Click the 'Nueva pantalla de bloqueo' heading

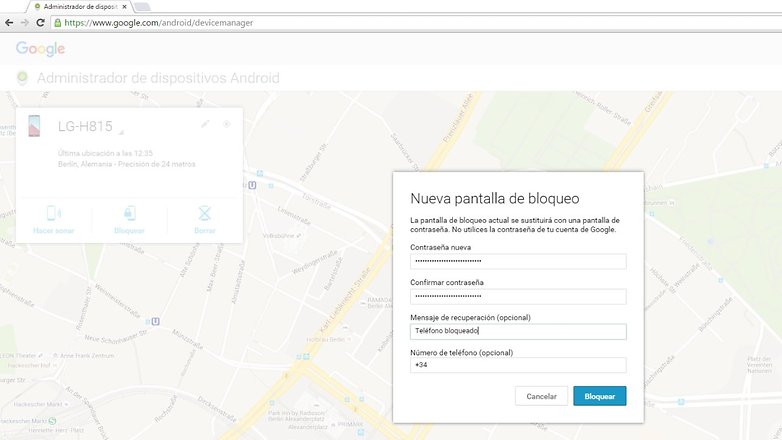(495, 199)
